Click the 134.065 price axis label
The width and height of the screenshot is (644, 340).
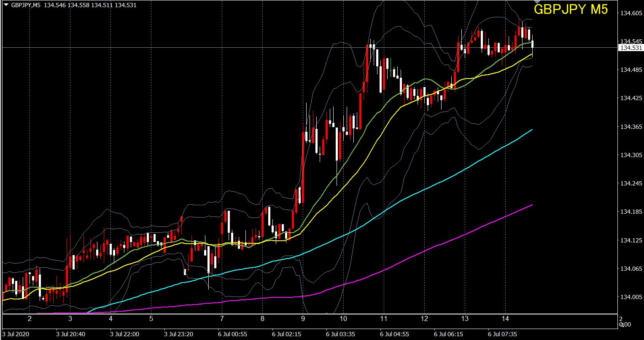[x=631, y=269]
